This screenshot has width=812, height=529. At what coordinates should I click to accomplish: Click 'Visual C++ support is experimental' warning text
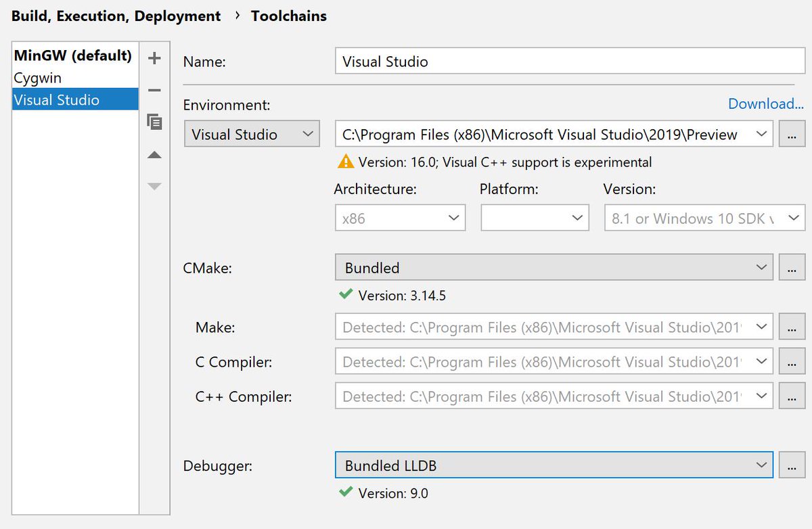click(x=547, y=162)
